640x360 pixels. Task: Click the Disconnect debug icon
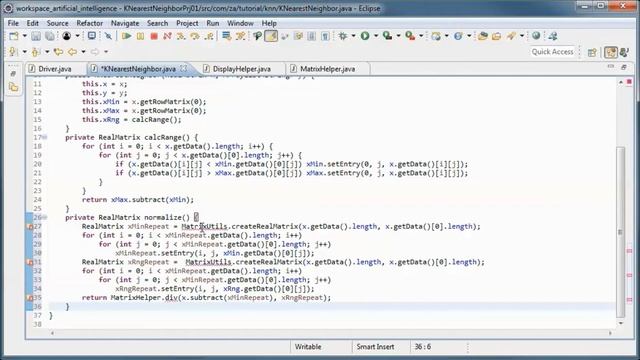tap(167, 36)
